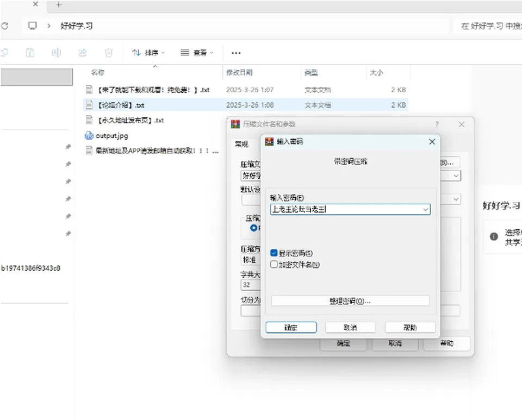Open the three-dot more options menu

[x=236, y=53]
